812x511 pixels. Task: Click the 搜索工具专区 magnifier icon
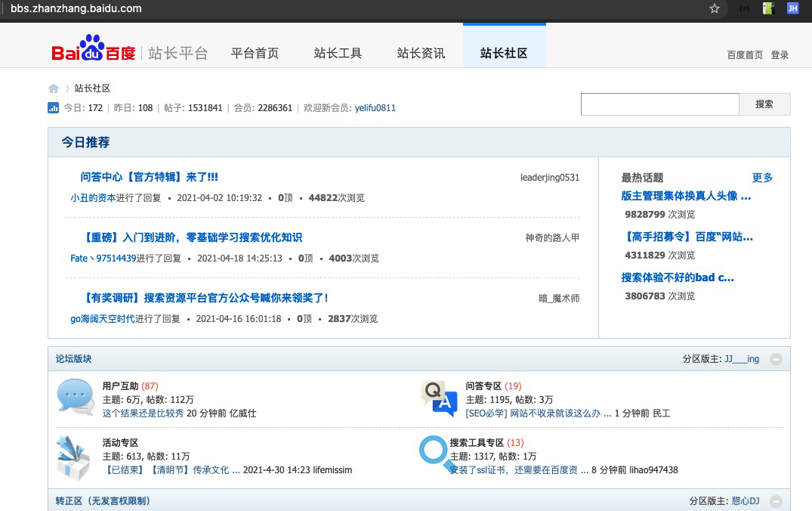pos(432,451)
